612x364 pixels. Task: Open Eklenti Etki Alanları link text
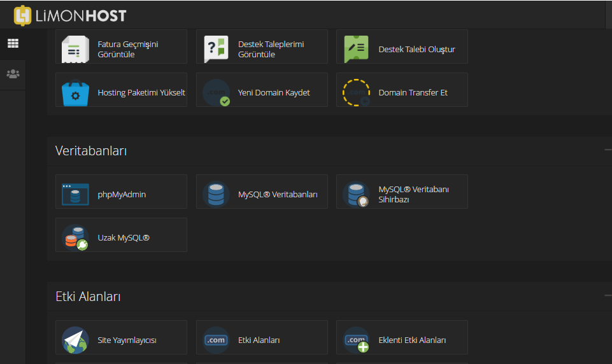pyautogui.click(x=412, y=340)
